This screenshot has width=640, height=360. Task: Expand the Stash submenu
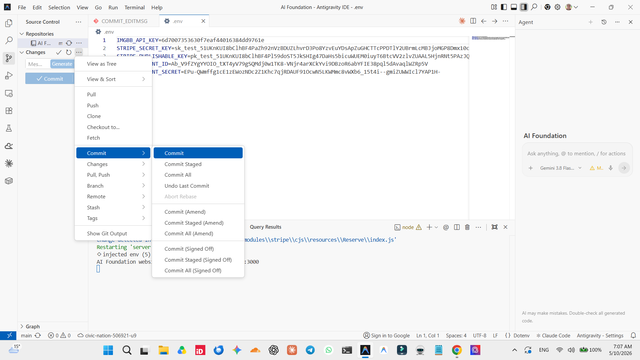(x=113, y=207)
